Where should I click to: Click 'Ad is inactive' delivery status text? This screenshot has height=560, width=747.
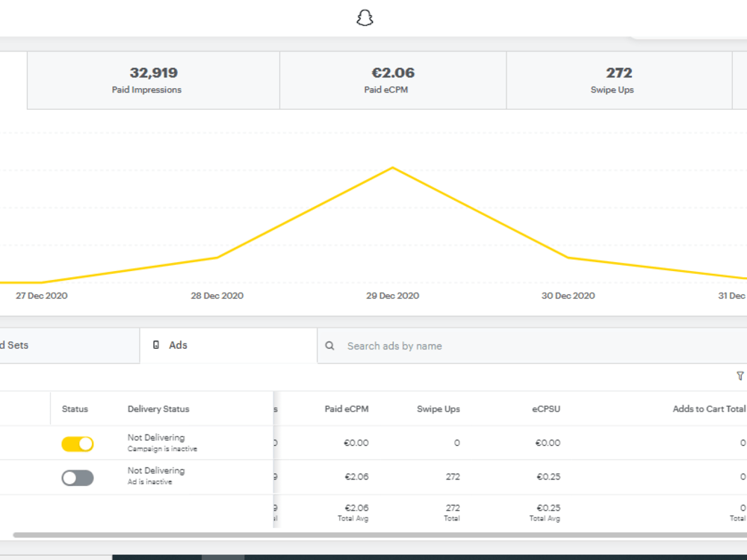tap(149, 482)
